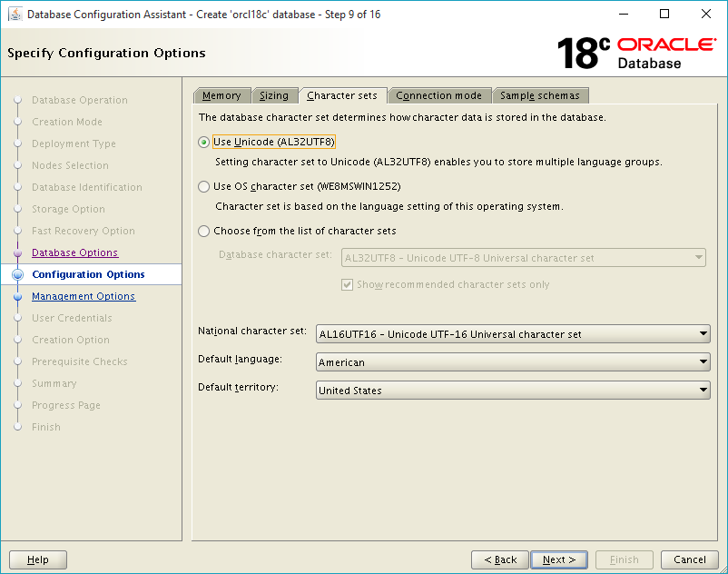The height and width of the screenshot is (574, 728).
Task: Toggle Show recommended character sets only checkbox
Action: 347,284
